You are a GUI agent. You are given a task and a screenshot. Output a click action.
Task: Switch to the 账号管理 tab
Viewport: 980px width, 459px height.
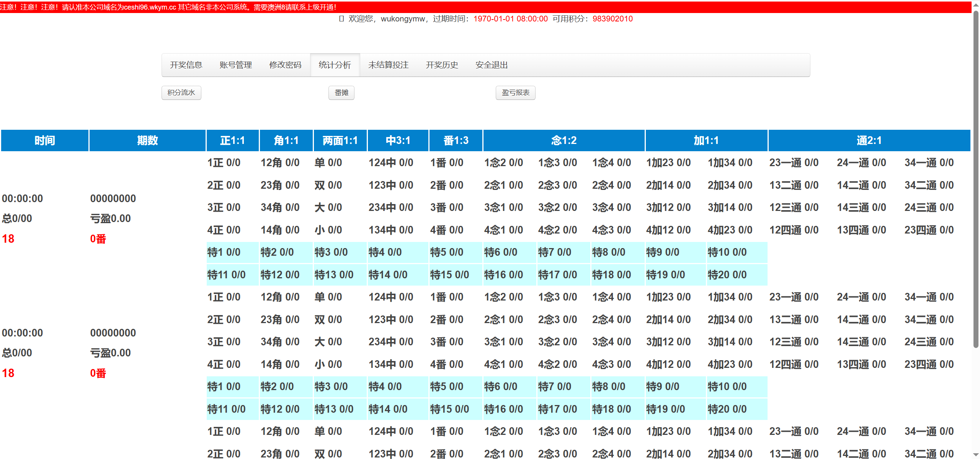coord(235,65)
